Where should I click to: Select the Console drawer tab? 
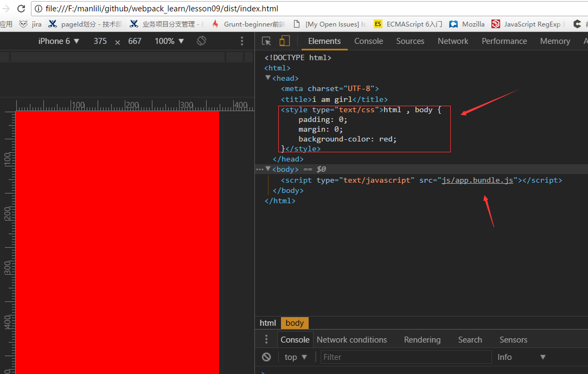[295, 339]
